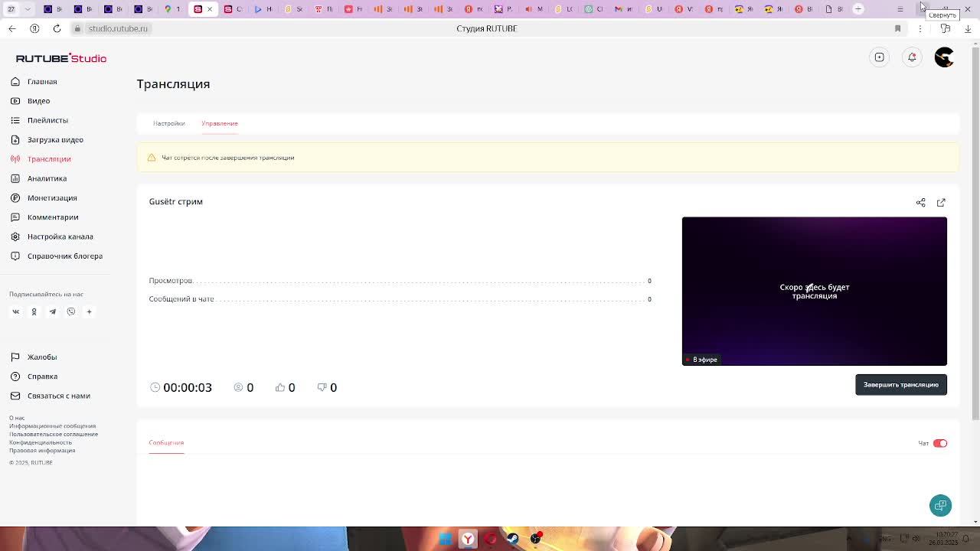This screenshot has height=551, width=980.
Task: Open the О нас link
Action: [x=17, y=418]
